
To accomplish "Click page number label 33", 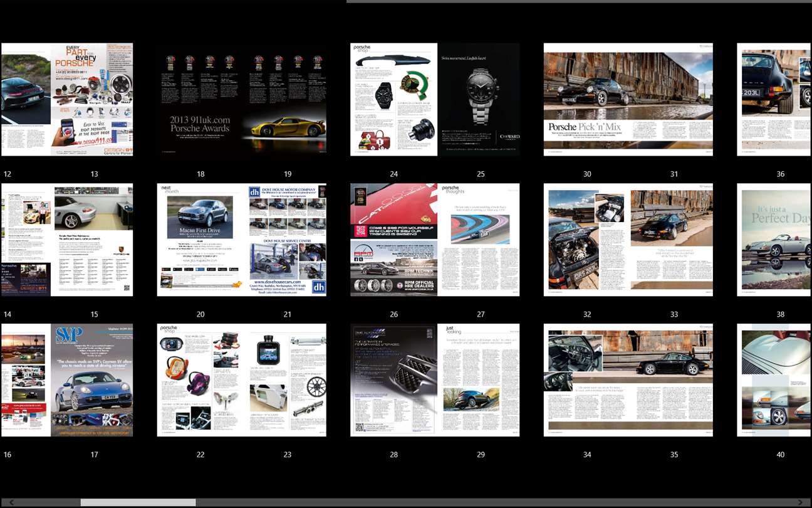I will (674, 315).
